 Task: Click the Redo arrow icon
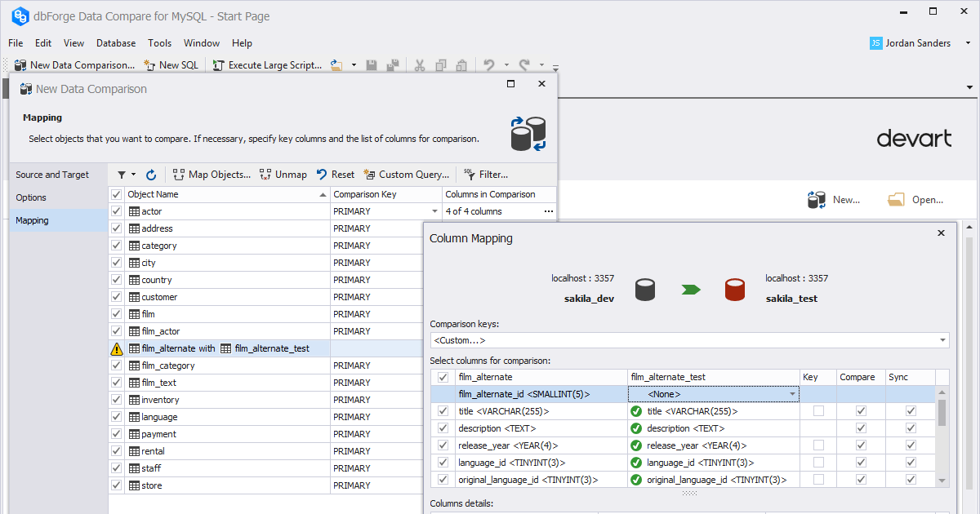(x=524, y=65)
